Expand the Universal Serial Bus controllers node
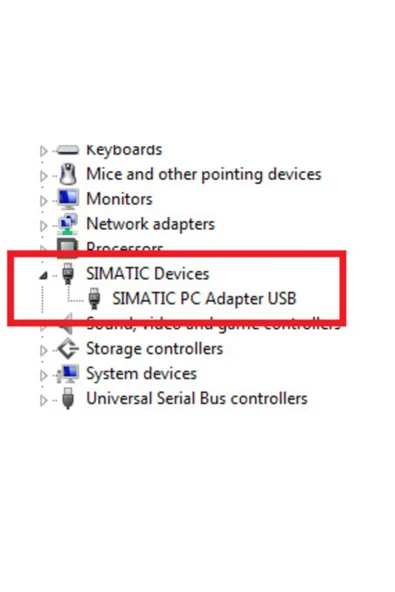This screenshot has width=395, height=592. [43, 400]
